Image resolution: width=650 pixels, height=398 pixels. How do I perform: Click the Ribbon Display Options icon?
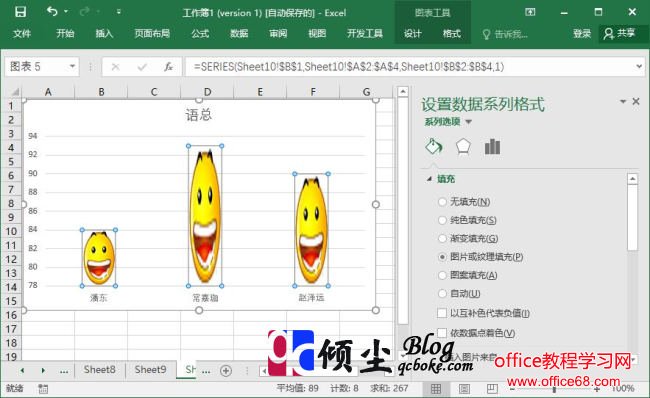[530, 12]
